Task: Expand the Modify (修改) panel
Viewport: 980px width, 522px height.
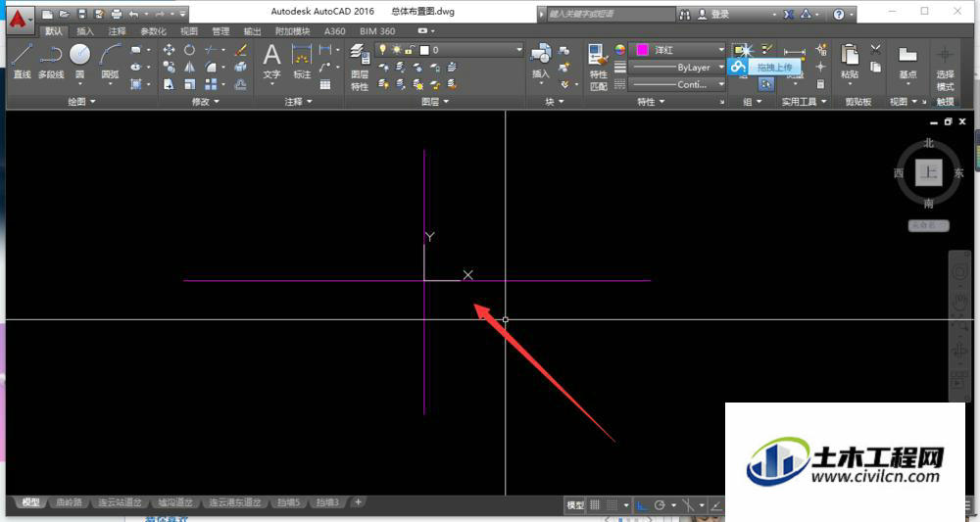Action: tap(206, 101)
